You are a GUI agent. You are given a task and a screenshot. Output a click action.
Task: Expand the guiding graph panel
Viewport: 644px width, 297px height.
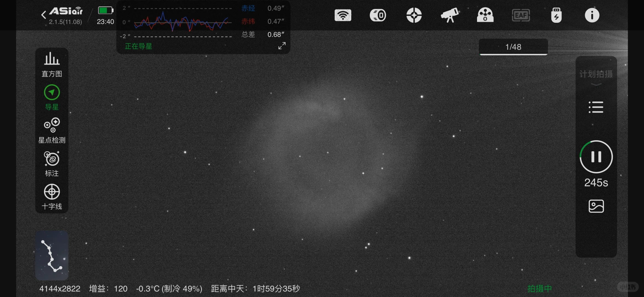point(282,46)
